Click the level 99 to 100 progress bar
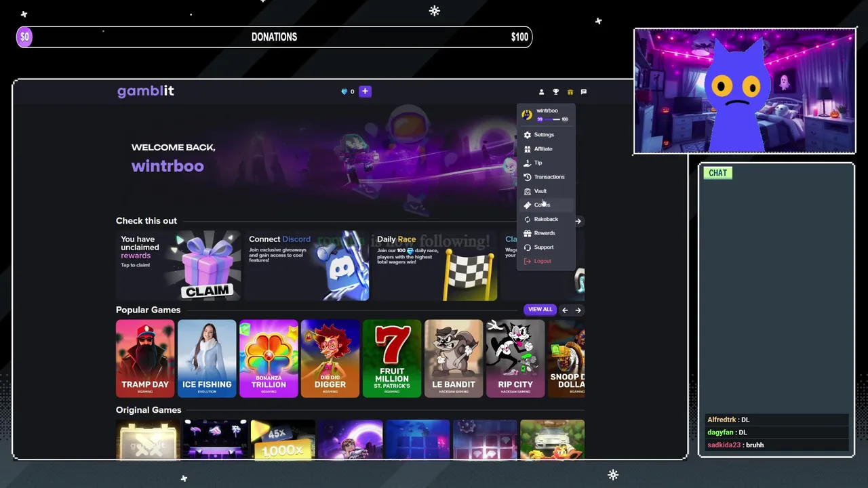The width and height of the screenshot is (868, 488). tap(553, 119)
